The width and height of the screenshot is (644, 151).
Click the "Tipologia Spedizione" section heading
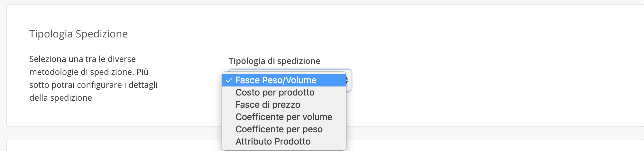[78, 34]
